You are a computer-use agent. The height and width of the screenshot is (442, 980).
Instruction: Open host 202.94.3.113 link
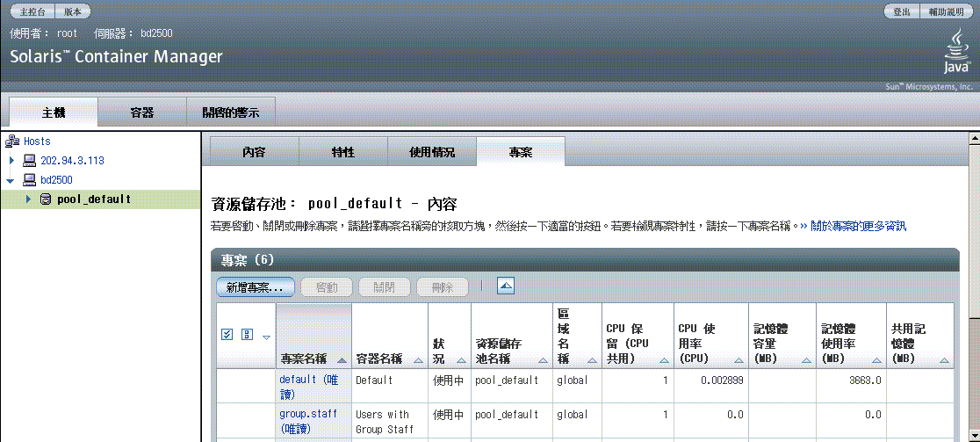point(72,161)
